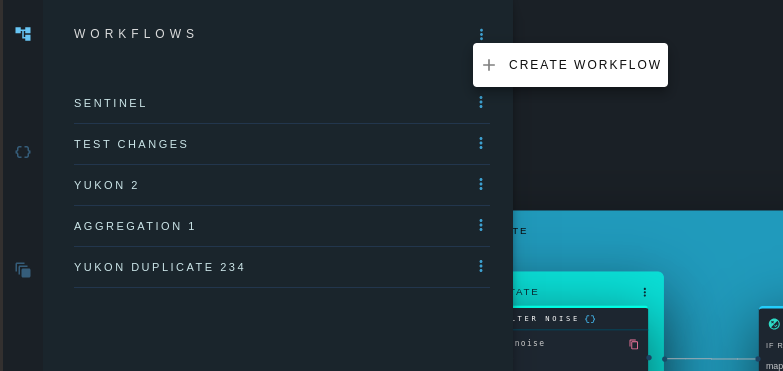Select the Sentinel workflow
The height and width of the screenshot is (371, 783).
tap(282, 103)
